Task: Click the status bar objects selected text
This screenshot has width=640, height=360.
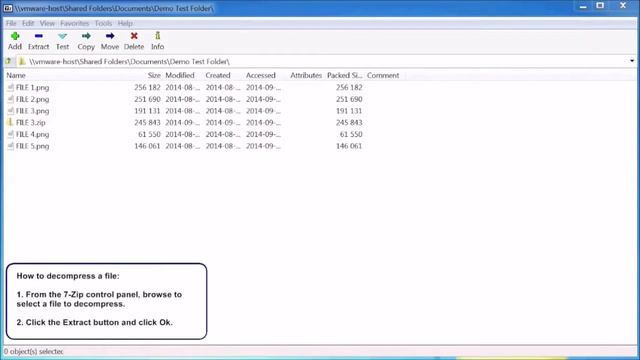Action: [33, 351]
